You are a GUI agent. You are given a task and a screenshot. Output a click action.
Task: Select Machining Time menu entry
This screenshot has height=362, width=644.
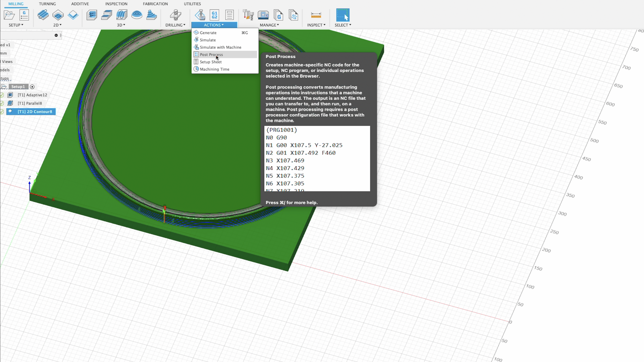tap(214, 69)
